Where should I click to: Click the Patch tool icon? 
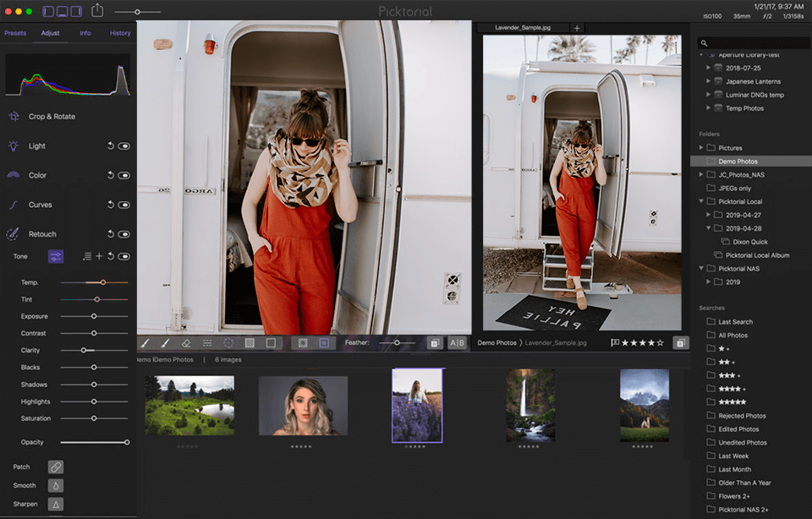tap(55, 467)
